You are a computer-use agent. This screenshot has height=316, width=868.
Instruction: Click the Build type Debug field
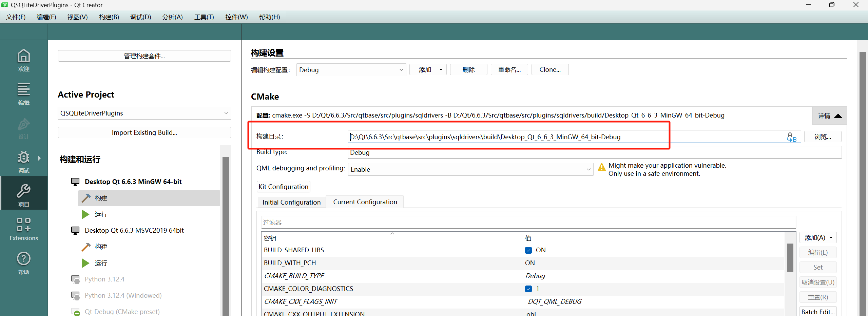(x=595, y=152)
